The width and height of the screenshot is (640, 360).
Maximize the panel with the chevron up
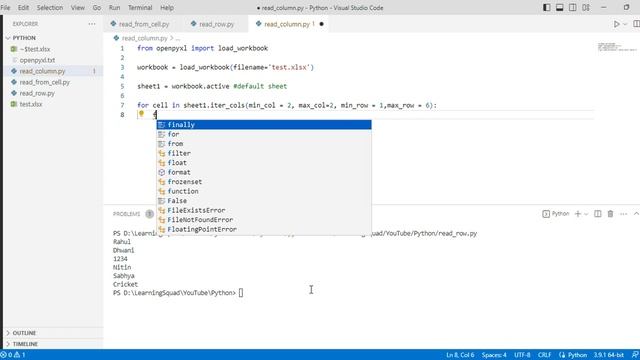tap(636, 214)
